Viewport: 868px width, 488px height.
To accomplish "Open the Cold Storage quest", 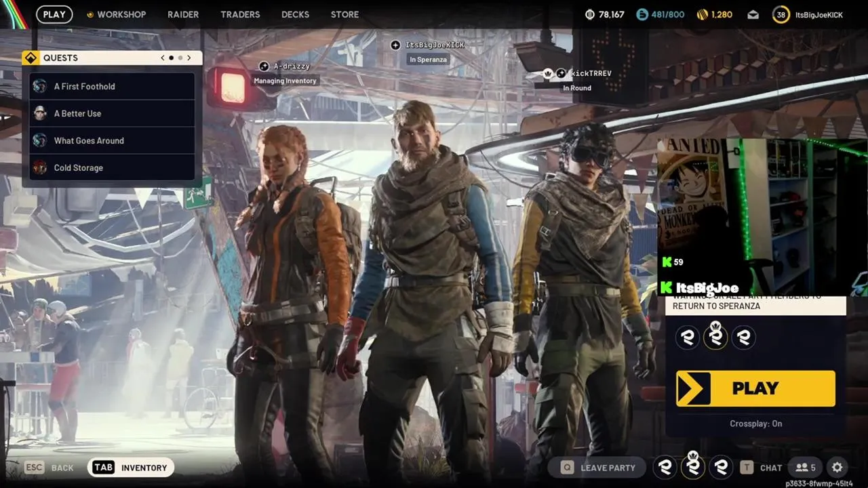I will pyautogui.click(x=112, y=167).
